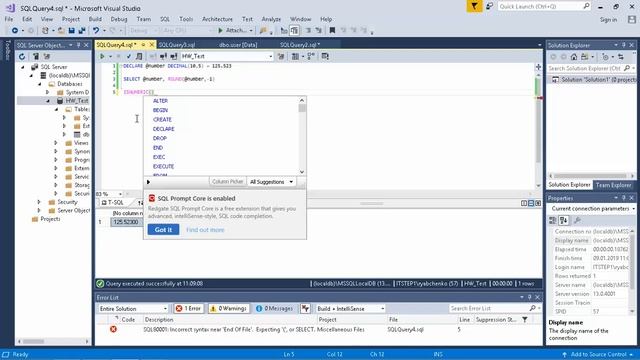Open the Build + IntelliSense dropdown
This screenshot has height=360, width=640.
[x=351, y=309]
